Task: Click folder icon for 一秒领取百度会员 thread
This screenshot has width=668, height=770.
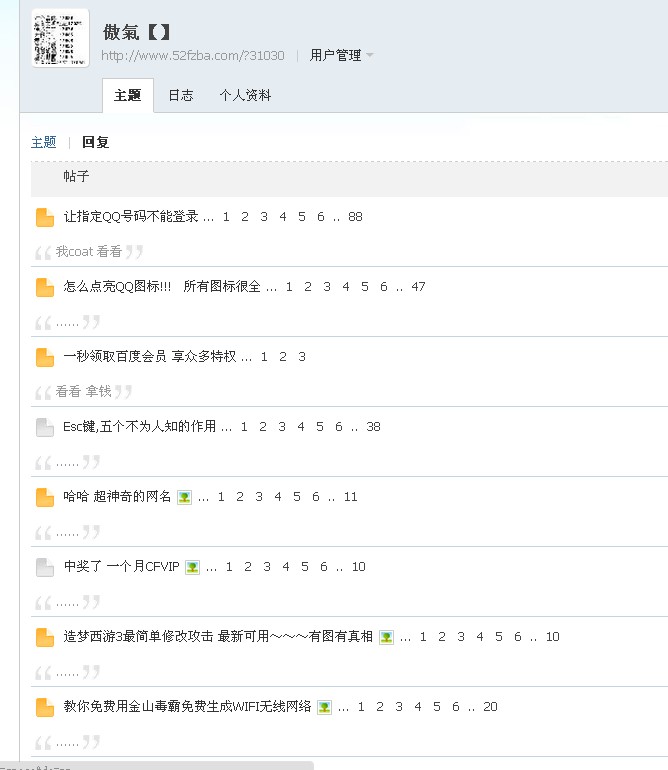Action: tap(45, 357)
